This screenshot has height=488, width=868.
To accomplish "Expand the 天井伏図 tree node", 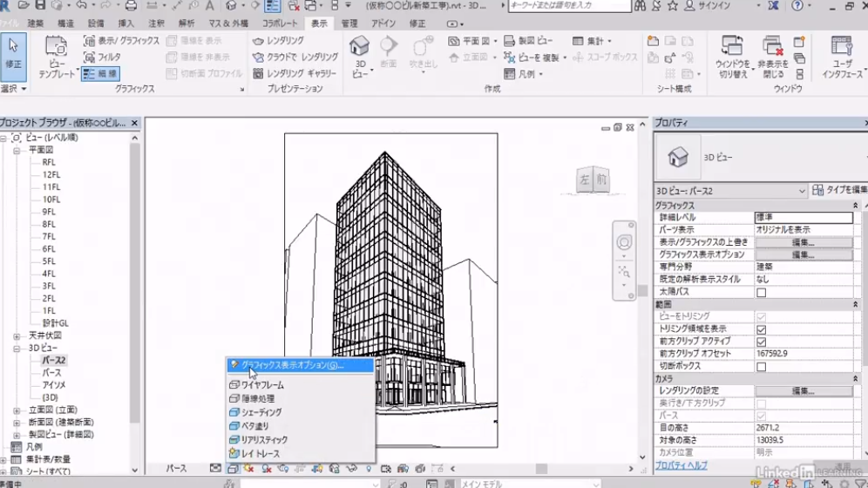I will coord(17,335).
